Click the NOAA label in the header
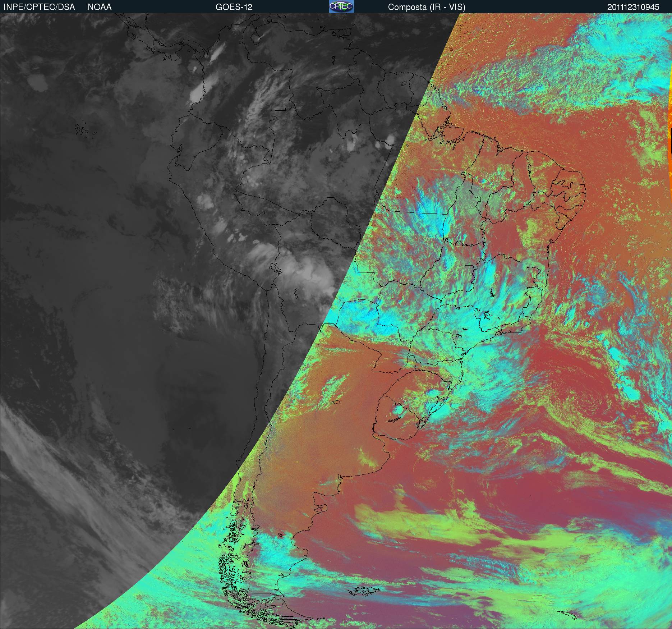The height and width of the screenshot is (629, 672). pyautogui.click(x=100, y=7)
